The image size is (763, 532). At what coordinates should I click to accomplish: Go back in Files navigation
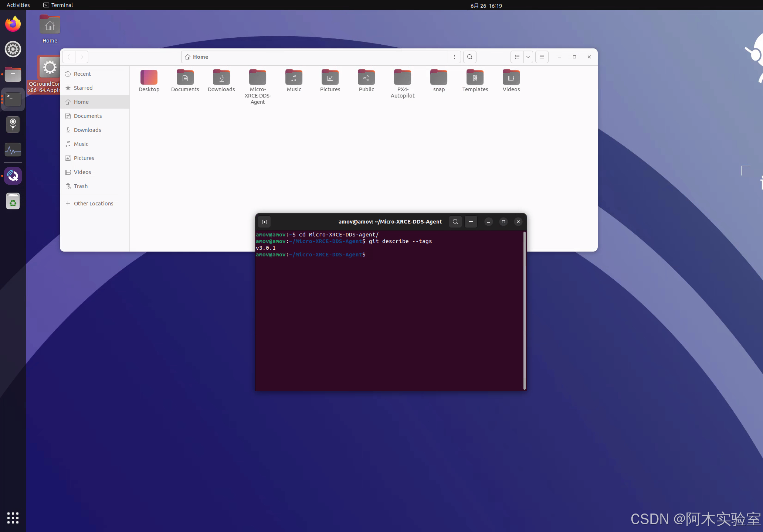click(x=69, y=57)
